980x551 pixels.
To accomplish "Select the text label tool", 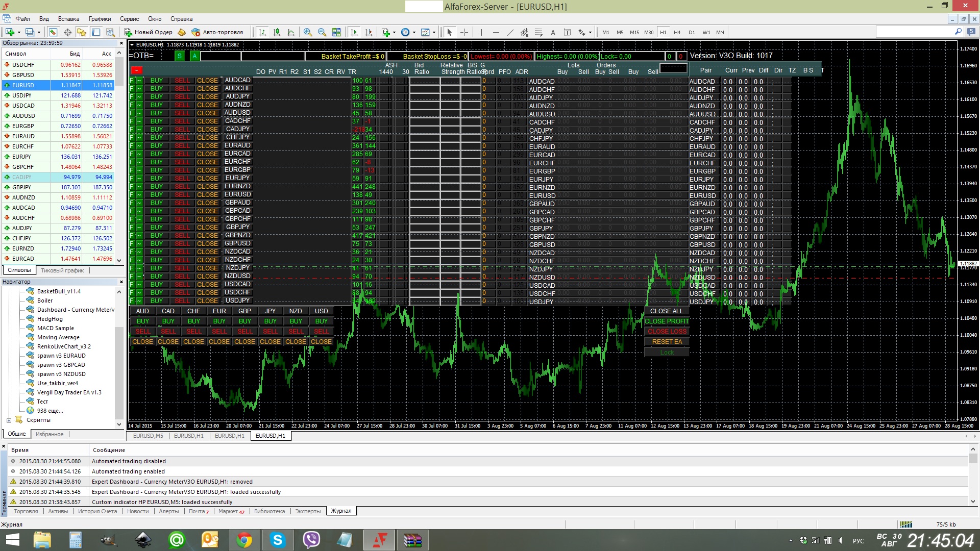I will (567, 32).
